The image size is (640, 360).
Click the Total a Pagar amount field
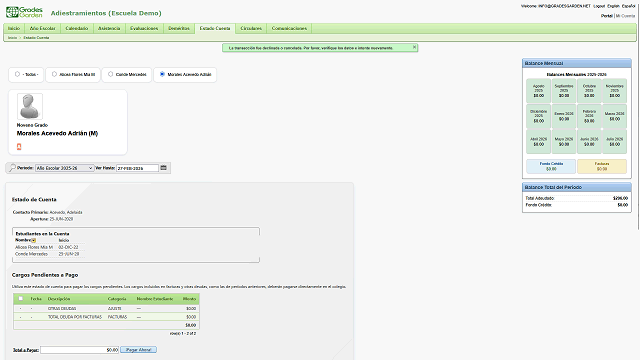pyautogui.click(x=80, y=350)
